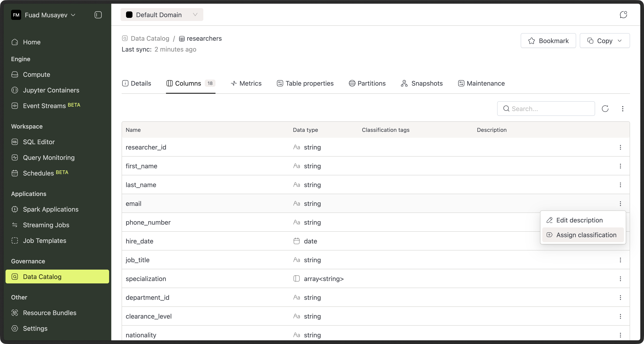Expand the Copy button dropdown

tap(620, 41)
